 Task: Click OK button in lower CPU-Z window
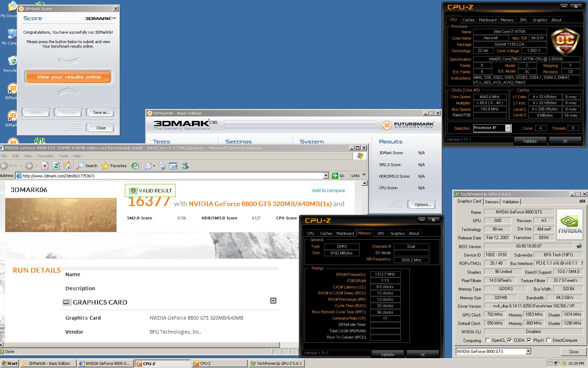[422, 354]
